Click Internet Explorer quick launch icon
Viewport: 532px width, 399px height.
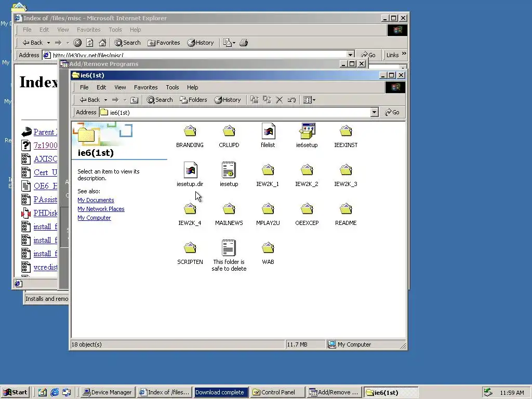point(54,392)
